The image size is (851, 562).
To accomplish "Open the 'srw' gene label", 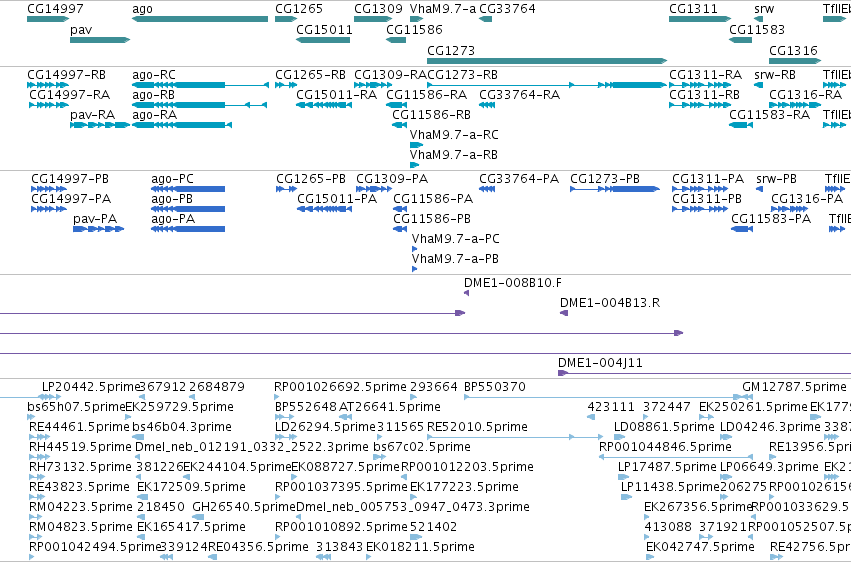I will pyautogui.click(x=764, y=9).
